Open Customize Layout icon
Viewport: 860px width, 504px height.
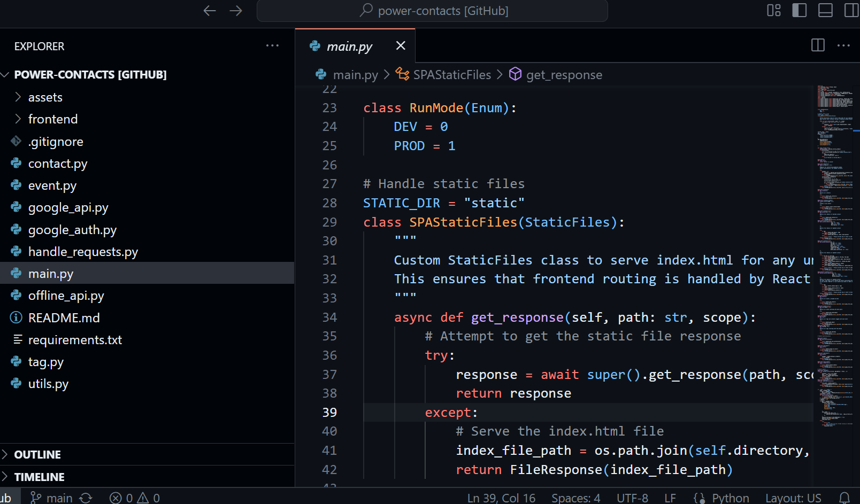[x=774, y=10]
